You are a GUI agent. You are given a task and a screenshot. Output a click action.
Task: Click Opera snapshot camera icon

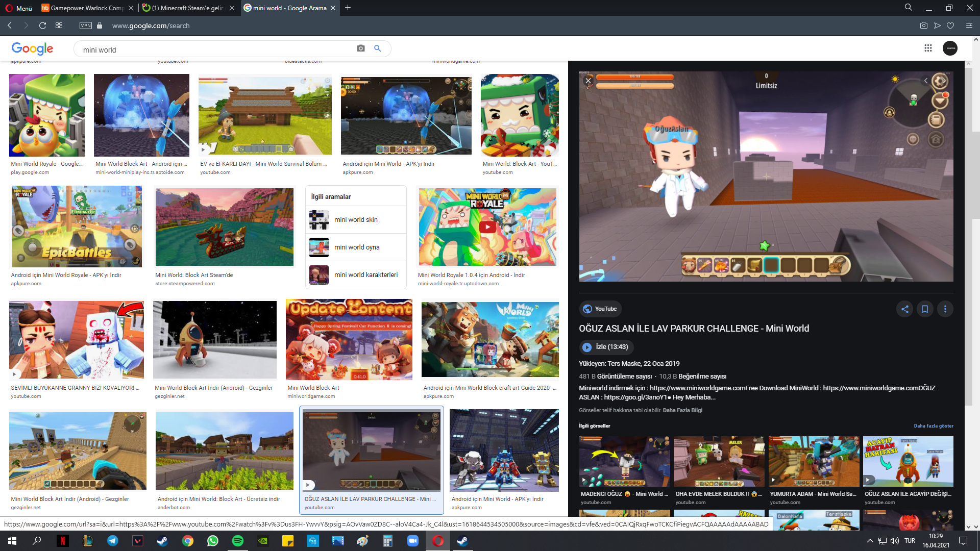coord(923,26)
